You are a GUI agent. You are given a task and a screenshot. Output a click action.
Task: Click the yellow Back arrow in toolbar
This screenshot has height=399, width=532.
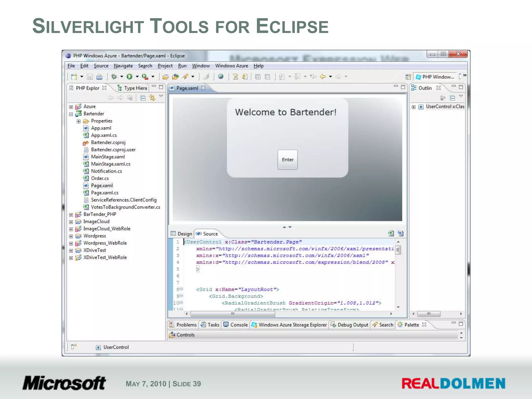point(323,77)
